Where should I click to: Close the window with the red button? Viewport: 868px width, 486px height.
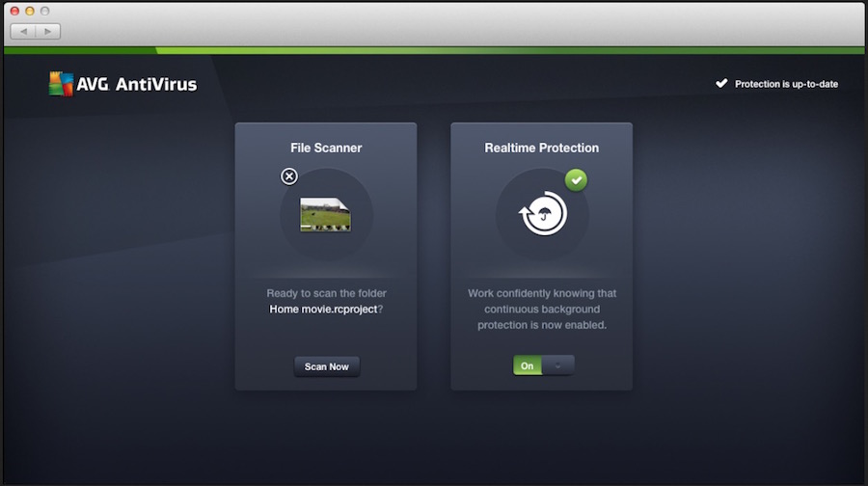[x=14, y=11]
